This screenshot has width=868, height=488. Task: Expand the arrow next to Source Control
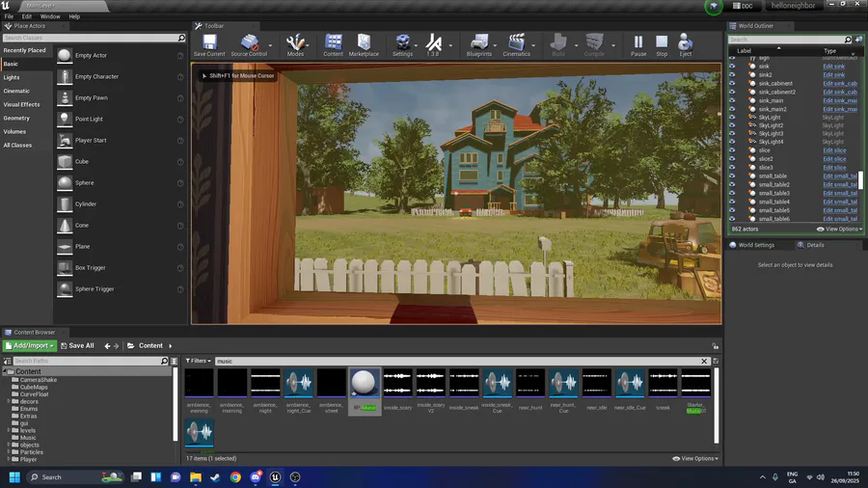[270, 45]
